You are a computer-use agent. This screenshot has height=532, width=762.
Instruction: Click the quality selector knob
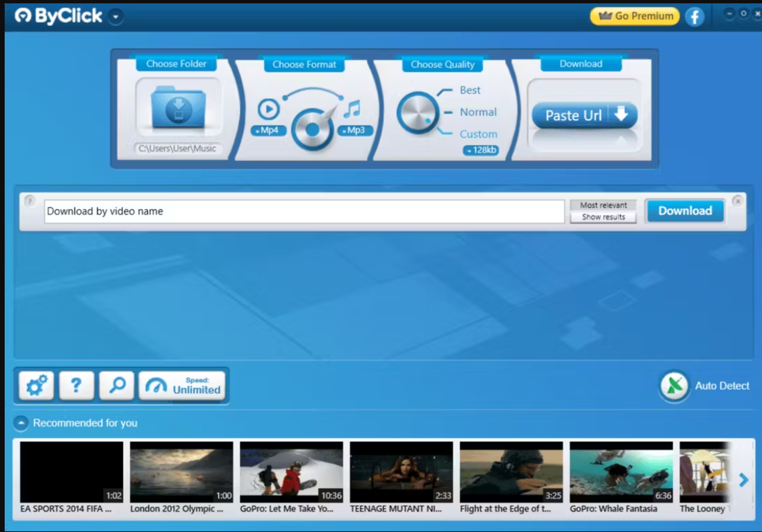tap(417, 113)
